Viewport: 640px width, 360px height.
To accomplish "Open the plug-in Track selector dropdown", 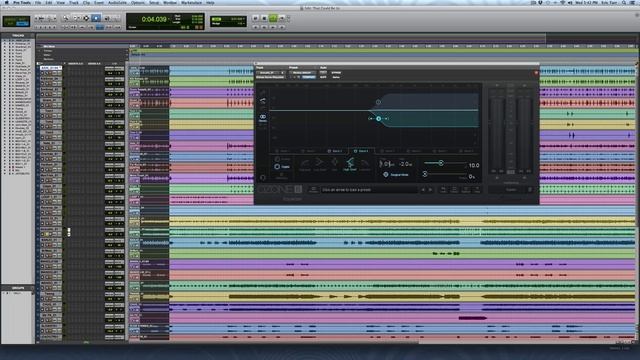I will click(271, 73).
